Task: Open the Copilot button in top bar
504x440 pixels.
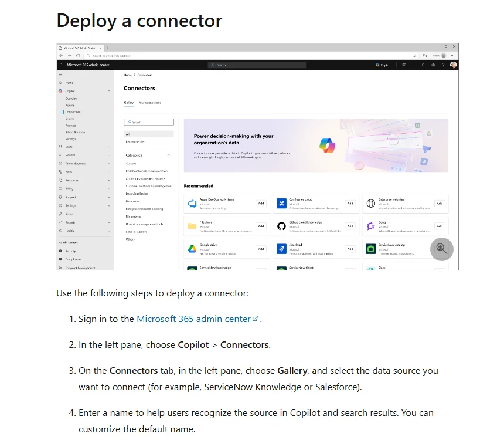Action: pos(383,65)
